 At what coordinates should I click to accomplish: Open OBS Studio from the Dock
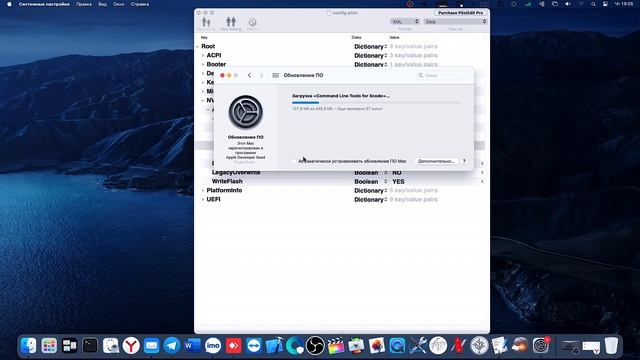tap(315, 346)
